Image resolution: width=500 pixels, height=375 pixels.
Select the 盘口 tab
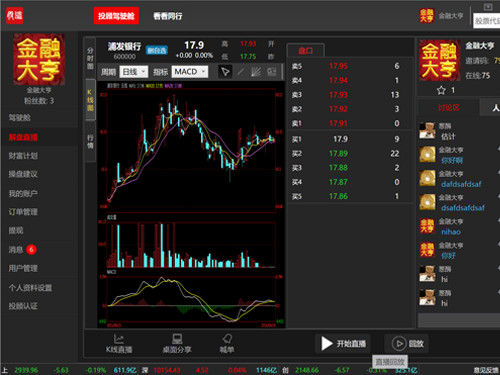click(x=305, y=50)
